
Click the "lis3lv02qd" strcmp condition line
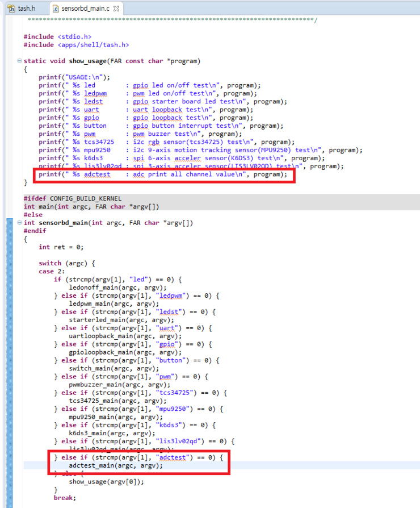(144, 442)
